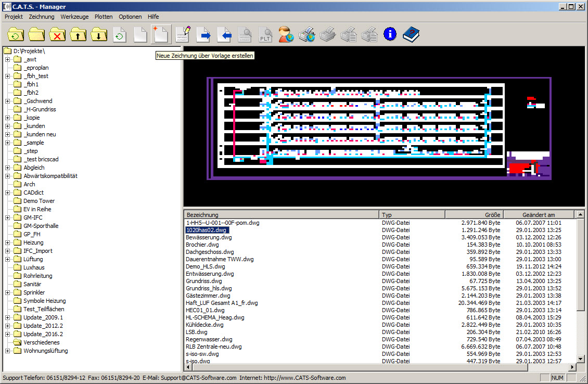
Task: Open the Werkzeuge menu
Action: [x=75, y=17]
